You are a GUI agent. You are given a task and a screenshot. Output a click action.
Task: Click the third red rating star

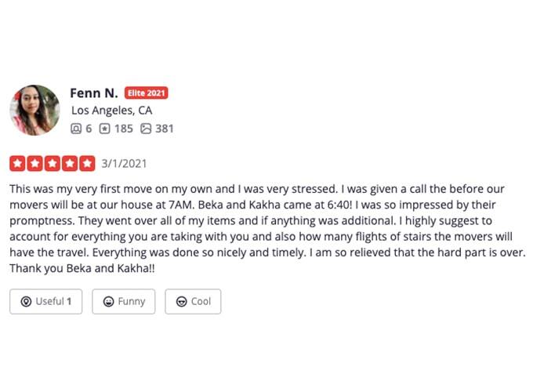(x=53, y=164)
